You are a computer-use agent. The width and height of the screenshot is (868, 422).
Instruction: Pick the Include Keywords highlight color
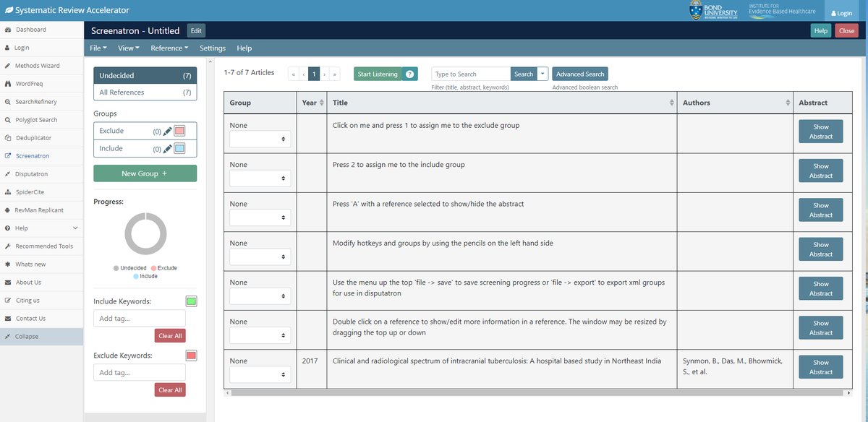click(192, 301)
